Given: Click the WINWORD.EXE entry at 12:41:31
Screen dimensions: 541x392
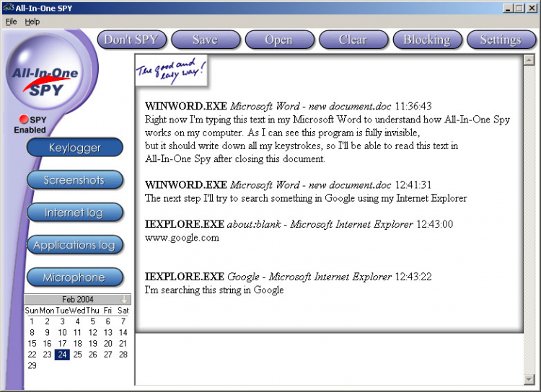Looking at the screenshot, I should 288,185.
